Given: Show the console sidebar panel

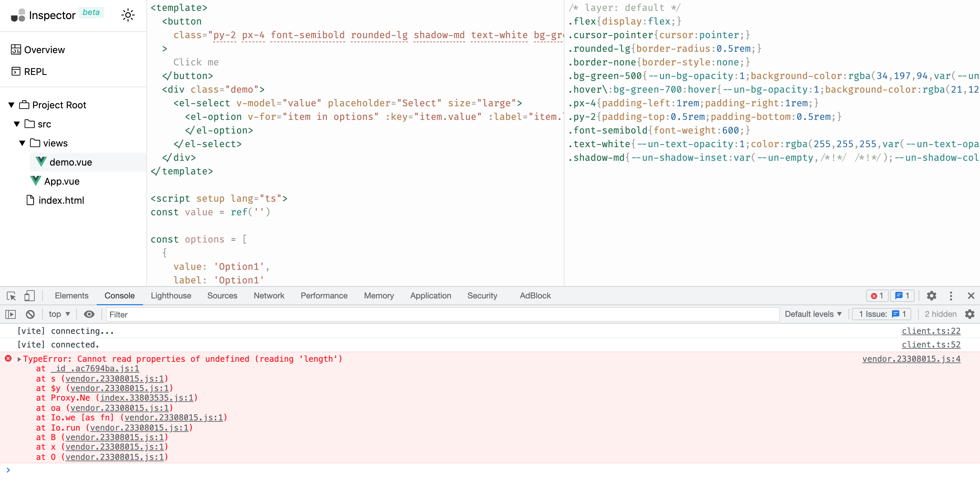Looking at the screenshot, I should pos(10,314).
